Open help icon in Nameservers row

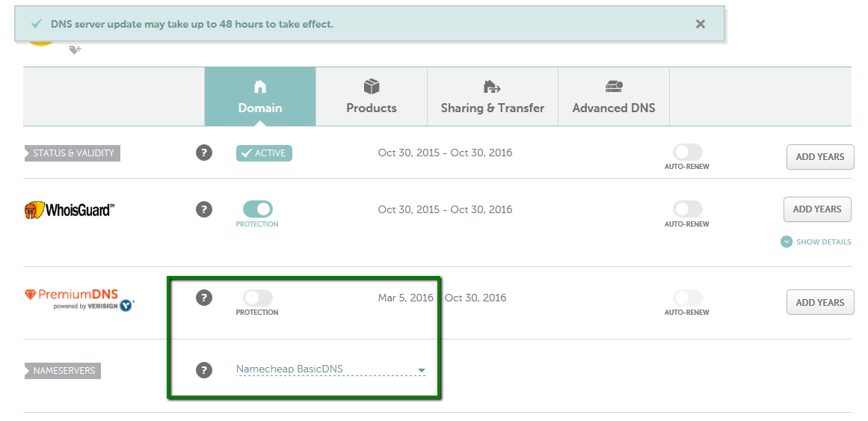pyautogui.click(x=204, y=370)
